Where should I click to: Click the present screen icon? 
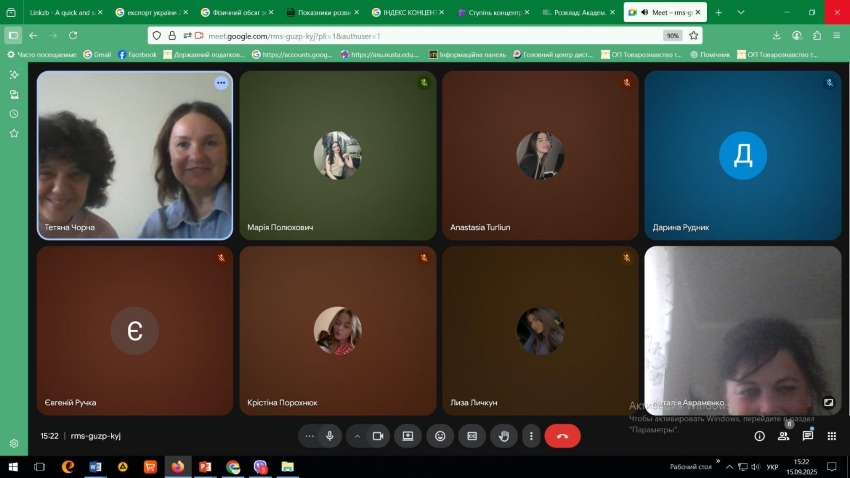coord(408,436)
